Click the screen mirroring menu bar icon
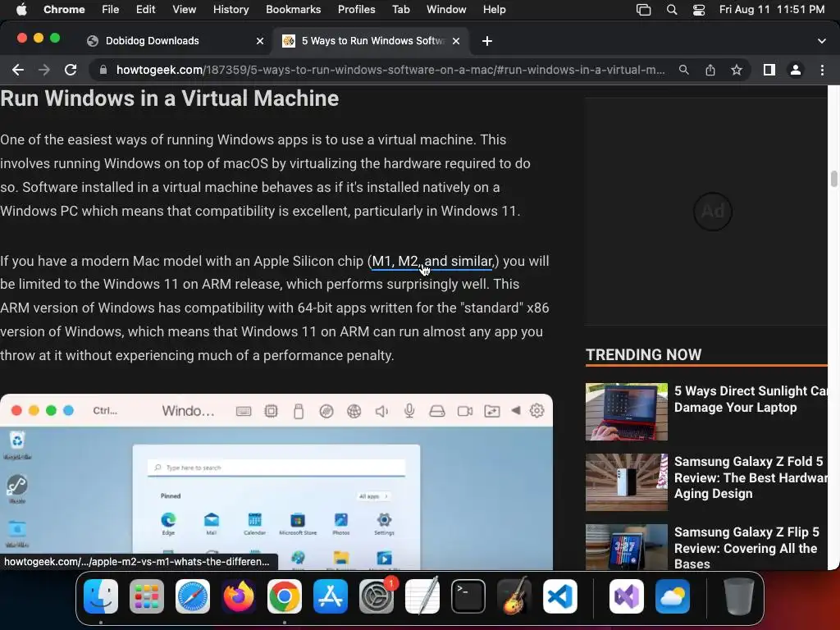This screenshot has width=840, height=630. tap(643, 9)
